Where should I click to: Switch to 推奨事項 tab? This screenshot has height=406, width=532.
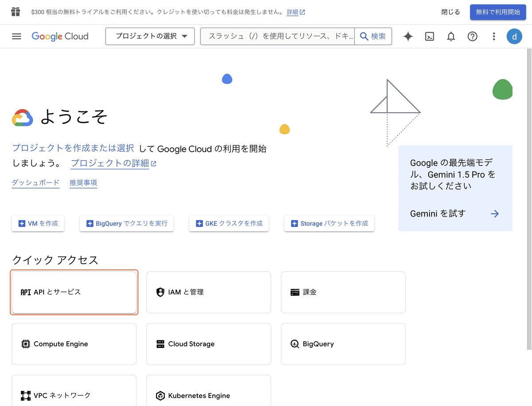(x=83, y=183)
